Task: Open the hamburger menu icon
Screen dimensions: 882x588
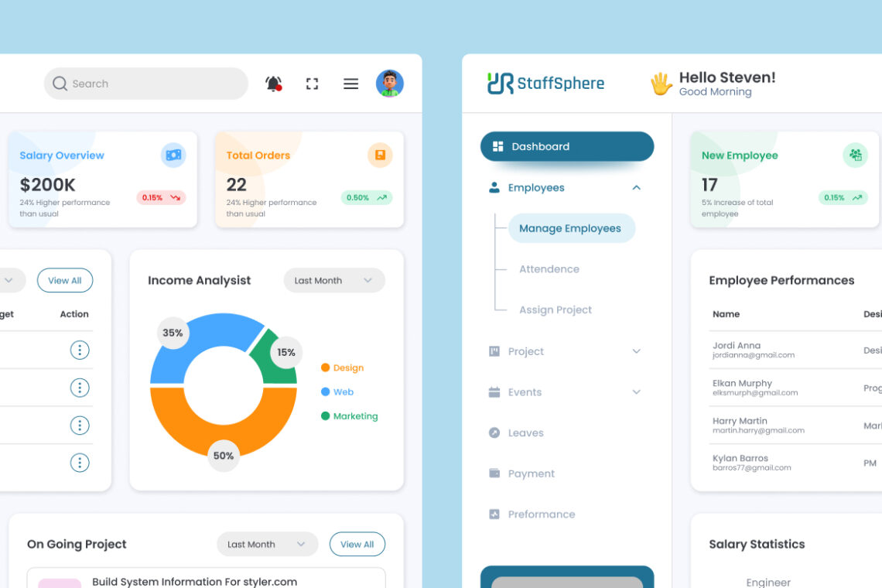Action: (351, 84)
